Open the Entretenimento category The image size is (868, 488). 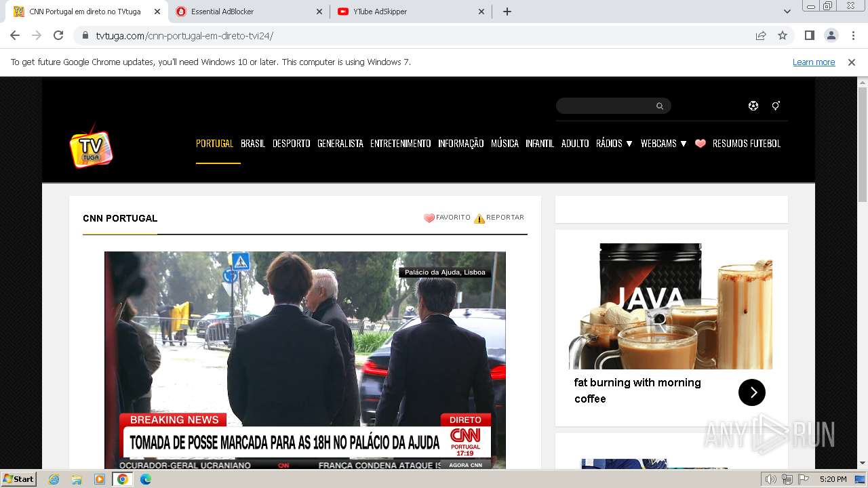[x=401, y=144]
